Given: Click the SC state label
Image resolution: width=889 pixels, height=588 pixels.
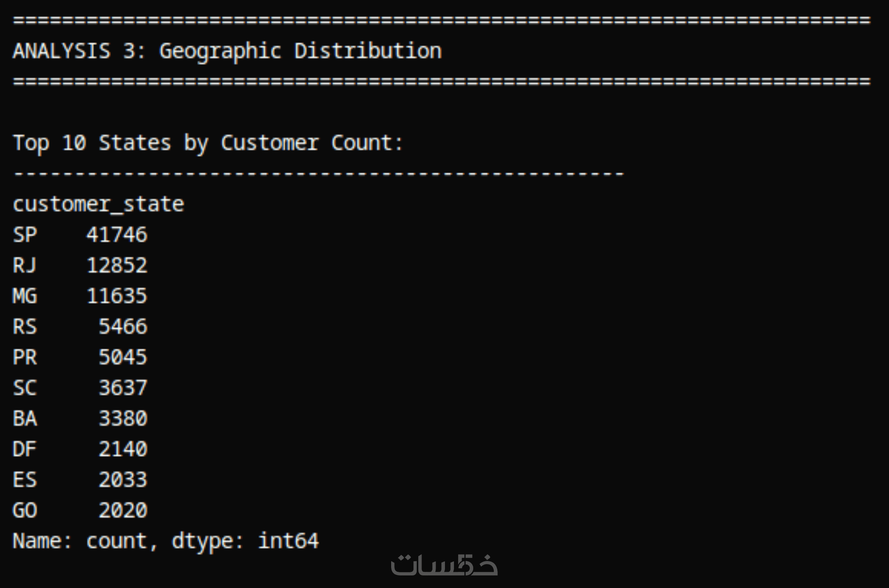Looking at the screenshot, I should tap(25, 388).
